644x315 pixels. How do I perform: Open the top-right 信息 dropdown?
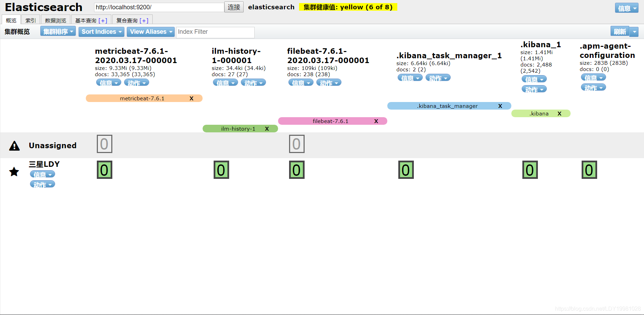[x=627, y=8]
